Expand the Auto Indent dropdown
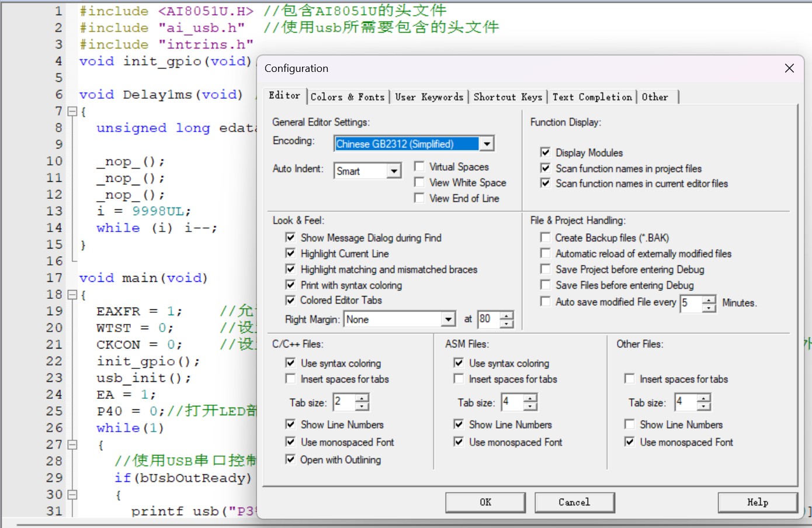812x528 pixels. 394,171
